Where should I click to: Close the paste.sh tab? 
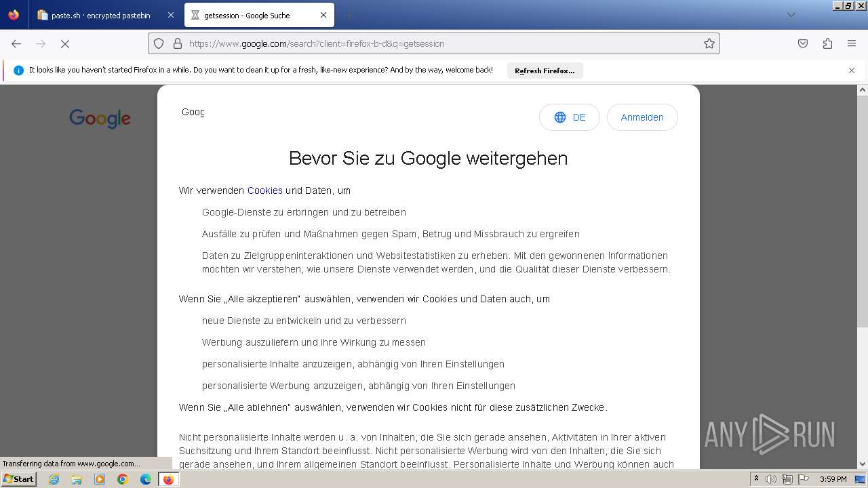170,15
